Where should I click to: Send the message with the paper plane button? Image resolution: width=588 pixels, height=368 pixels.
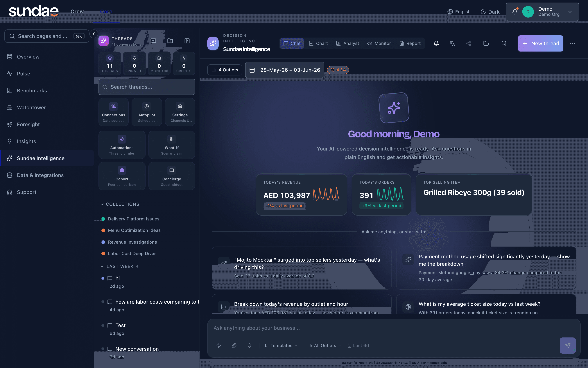[x=568, y=345]
